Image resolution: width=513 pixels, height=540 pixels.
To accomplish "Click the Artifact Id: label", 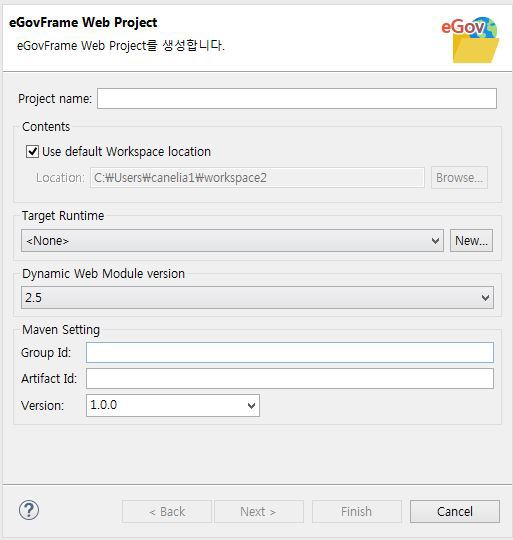I will [49, 379].
